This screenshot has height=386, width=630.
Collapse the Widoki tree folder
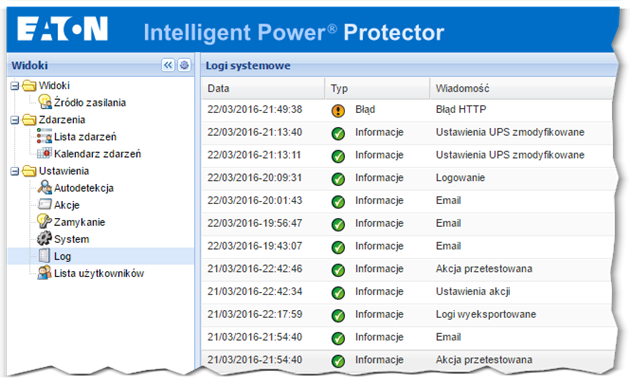[14, 86]
